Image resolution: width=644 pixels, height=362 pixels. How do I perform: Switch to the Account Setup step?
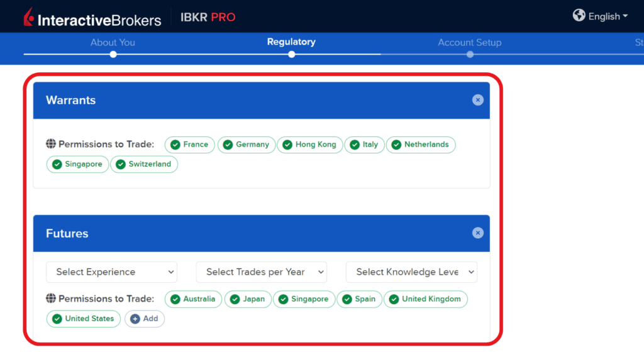tap(470, 43)
